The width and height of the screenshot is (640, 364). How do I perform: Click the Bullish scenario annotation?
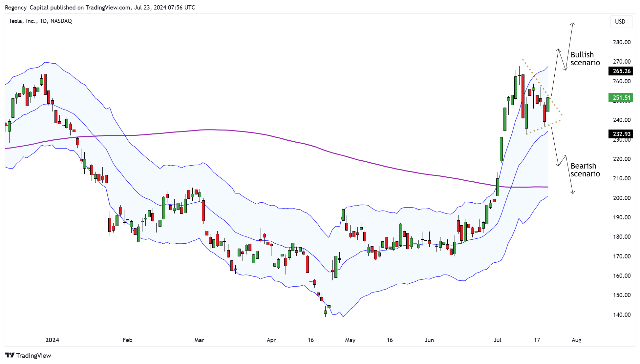[x=585, y=59]
